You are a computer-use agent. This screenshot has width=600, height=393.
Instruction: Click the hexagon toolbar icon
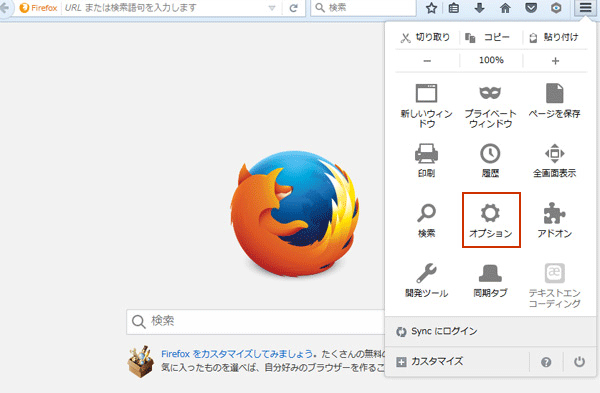pyautogui.click(x=556, y=8)
